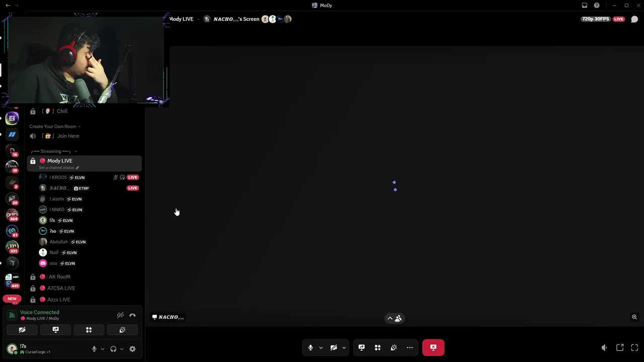The height and width of the screenshot is (362, 644).
Task: Open !7s user profile avatar at bottom
Action: (12, 349)
